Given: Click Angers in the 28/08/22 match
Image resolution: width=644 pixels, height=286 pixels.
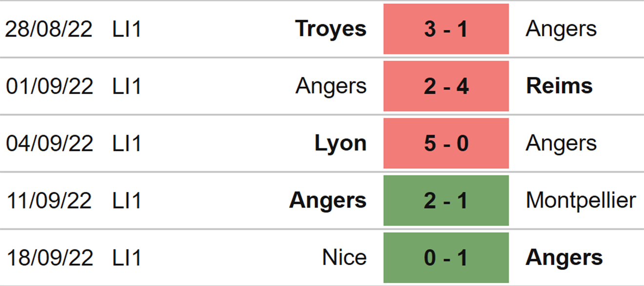Looking at the screenshot, I should [561, 29].
